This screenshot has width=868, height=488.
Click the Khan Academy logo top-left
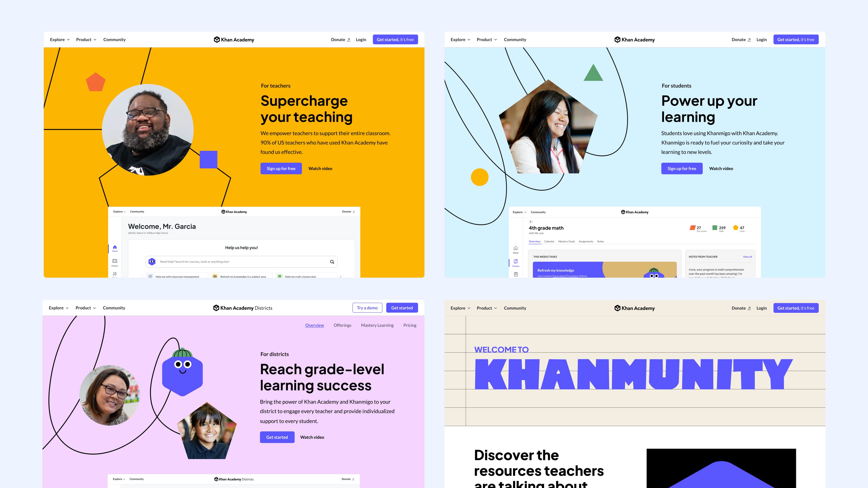[x=234, y=39]
